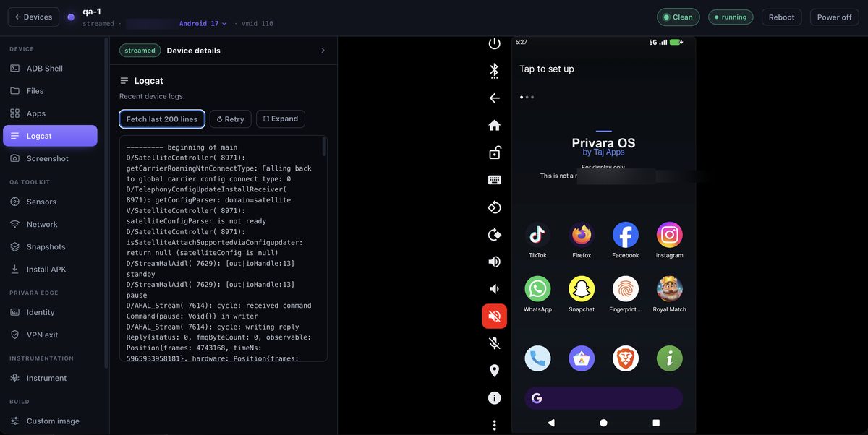The width and height of the screenshot is (868, 435).
Task: Open the Sensors toolkit
Action: (50, 202)
